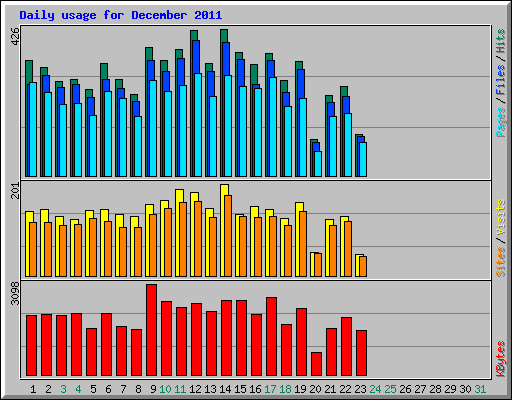512x400 pixels.
Task: Click the 'Sites' legend label
Action: coord(501,262)
